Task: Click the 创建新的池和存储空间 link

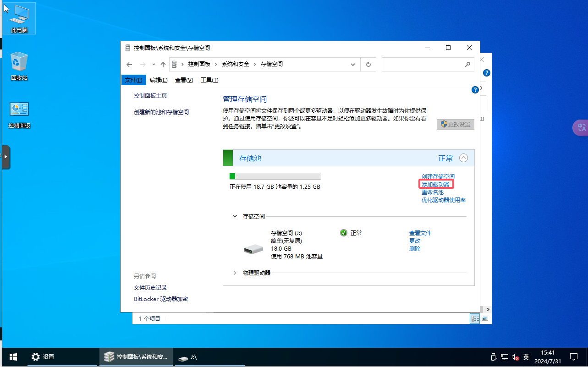Action: pyautogui.click(x=161, y=112)
